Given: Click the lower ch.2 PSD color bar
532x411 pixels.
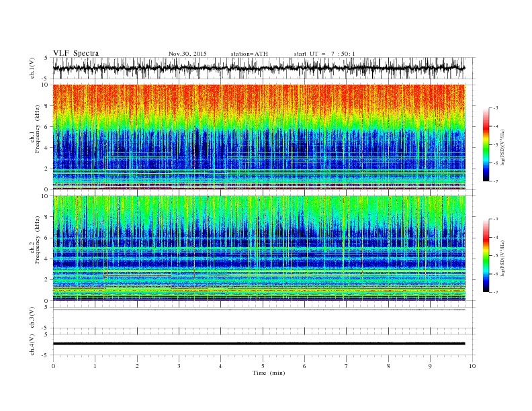Looking at the screenshot, I should (x=486, y=256).
